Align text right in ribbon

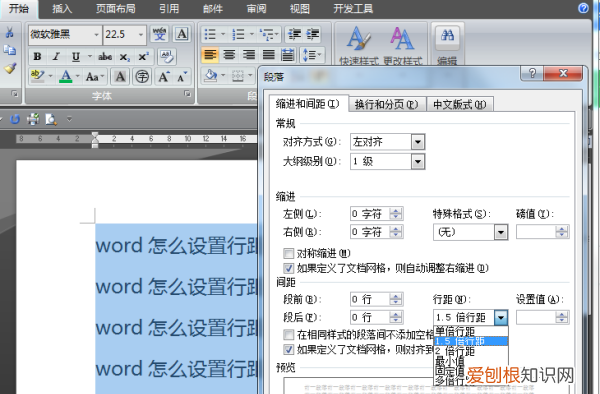[x=249, y=55]
